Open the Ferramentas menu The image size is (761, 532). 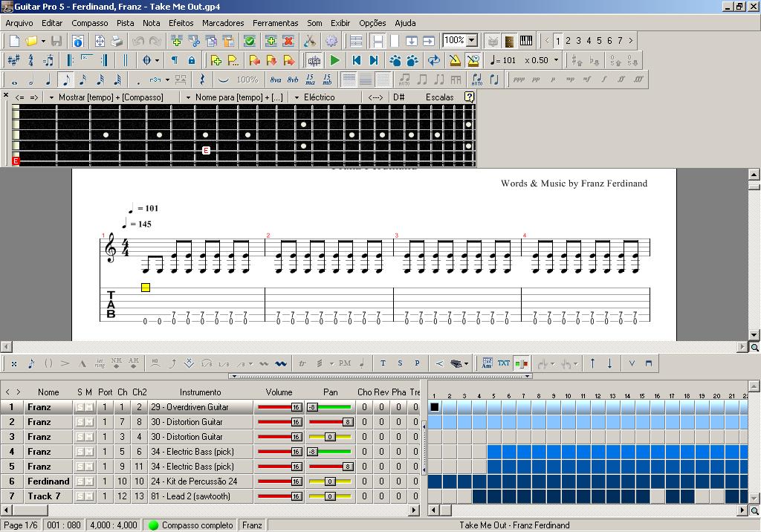[x=275, y=23]
